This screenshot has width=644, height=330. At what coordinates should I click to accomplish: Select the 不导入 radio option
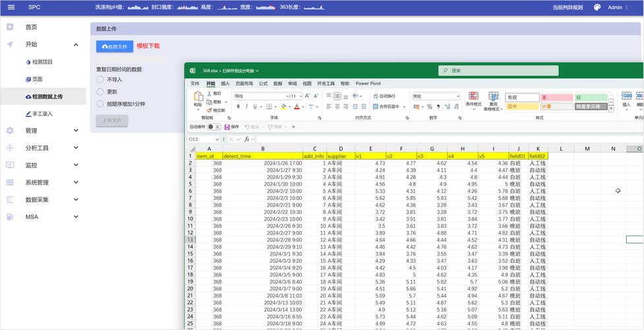coord(101,80)
